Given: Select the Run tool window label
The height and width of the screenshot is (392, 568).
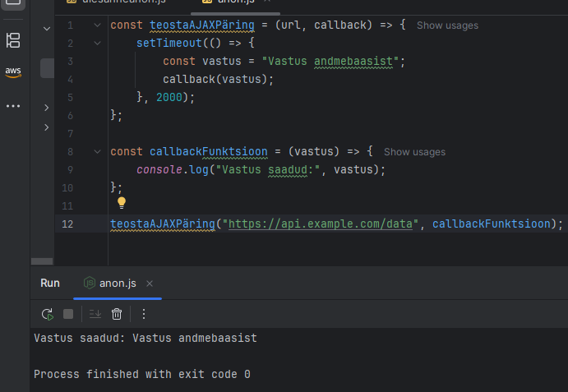Looking at the screenshot, I should click(x=50, y=283).
